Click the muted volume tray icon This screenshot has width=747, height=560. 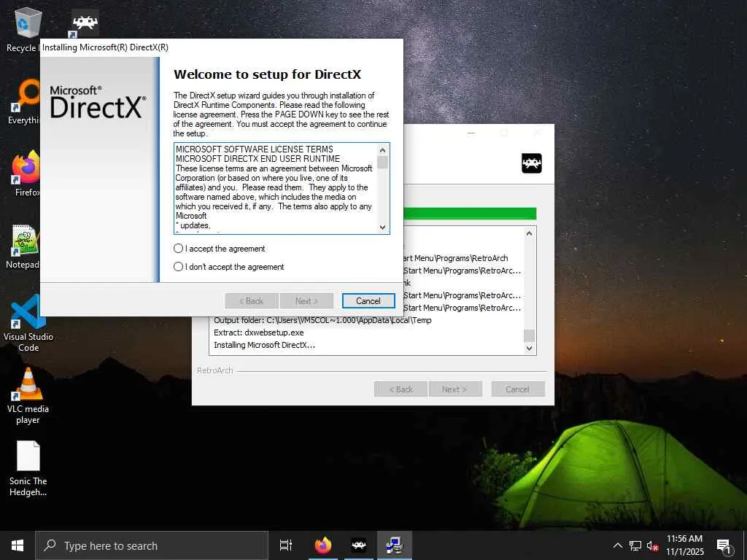pyautogui.click(x=652, y=545)
